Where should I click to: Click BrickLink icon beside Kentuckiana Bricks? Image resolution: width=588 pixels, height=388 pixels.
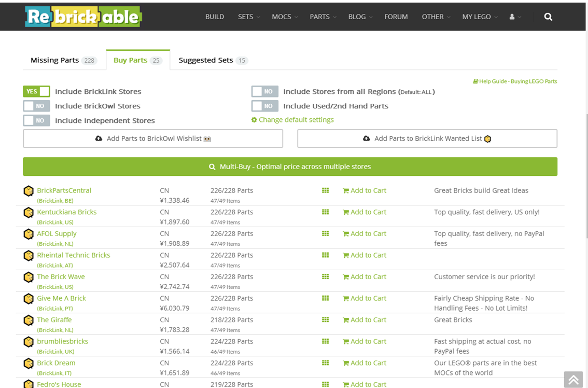tap(29, 212)
